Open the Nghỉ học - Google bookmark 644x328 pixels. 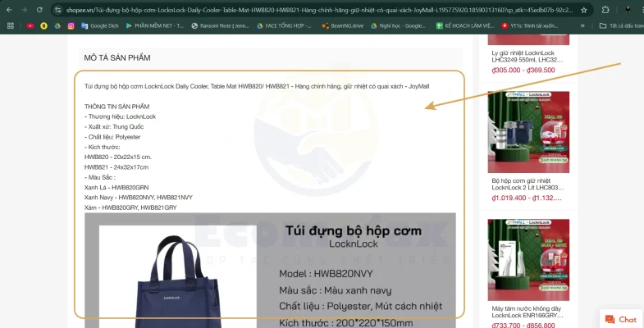tap(398, 25)
